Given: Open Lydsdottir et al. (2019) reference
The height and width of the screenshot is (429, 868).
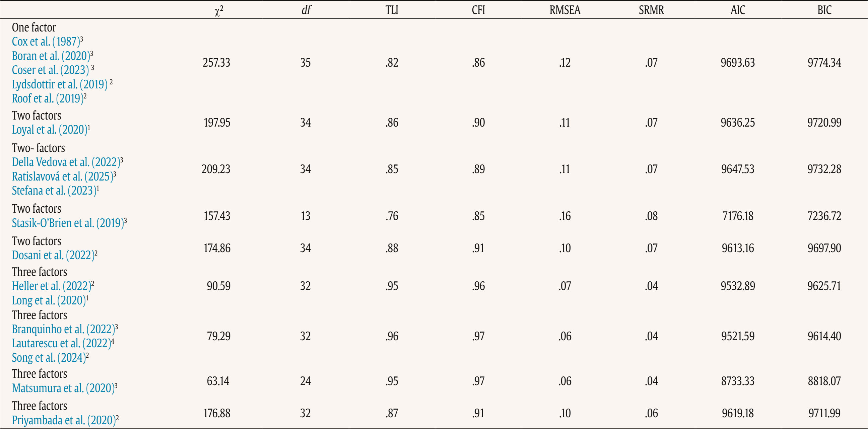Looking at the screenshot, I should [x=60, y=84].
